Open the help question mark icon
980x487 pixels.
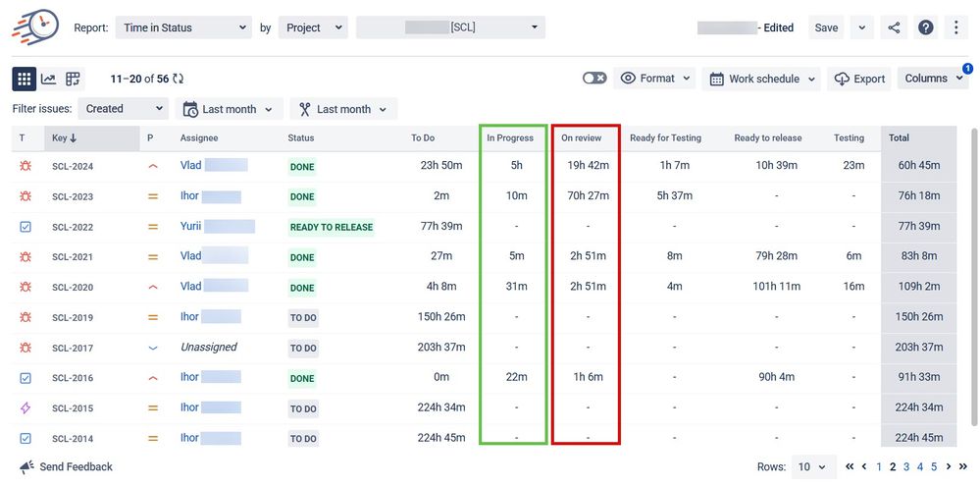point(926,27)
